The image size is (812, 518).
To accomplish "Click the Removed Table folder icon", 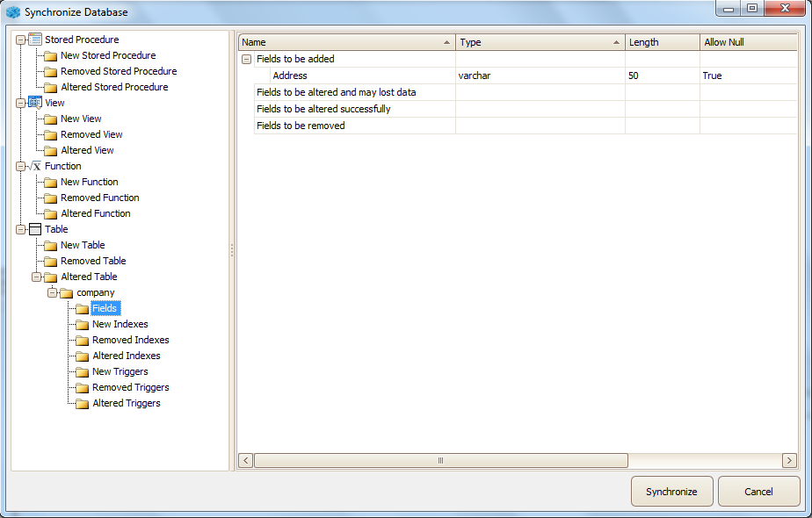I will pyautogui.click(x=50, y=262).
